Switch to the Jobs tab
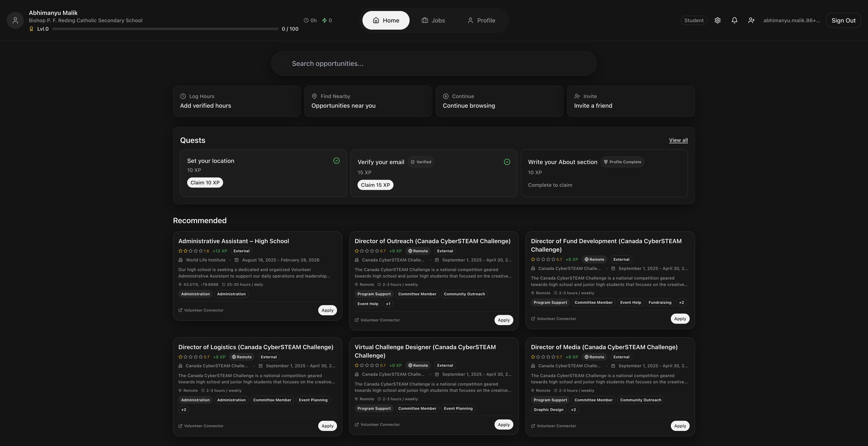868x446 pixels. [433, 20]
